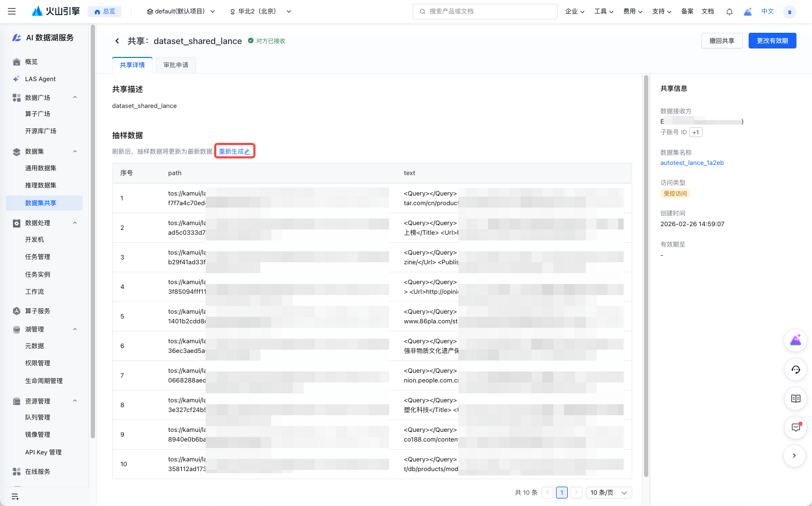
Task: Open the documentation book icon
Action: point(795,399)
